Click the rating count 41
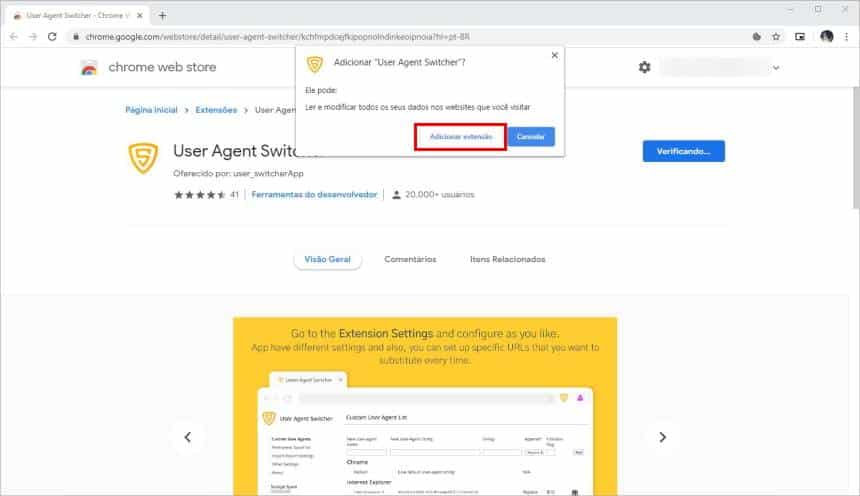This screenshot has height=496, width=860. pos(234,195)
